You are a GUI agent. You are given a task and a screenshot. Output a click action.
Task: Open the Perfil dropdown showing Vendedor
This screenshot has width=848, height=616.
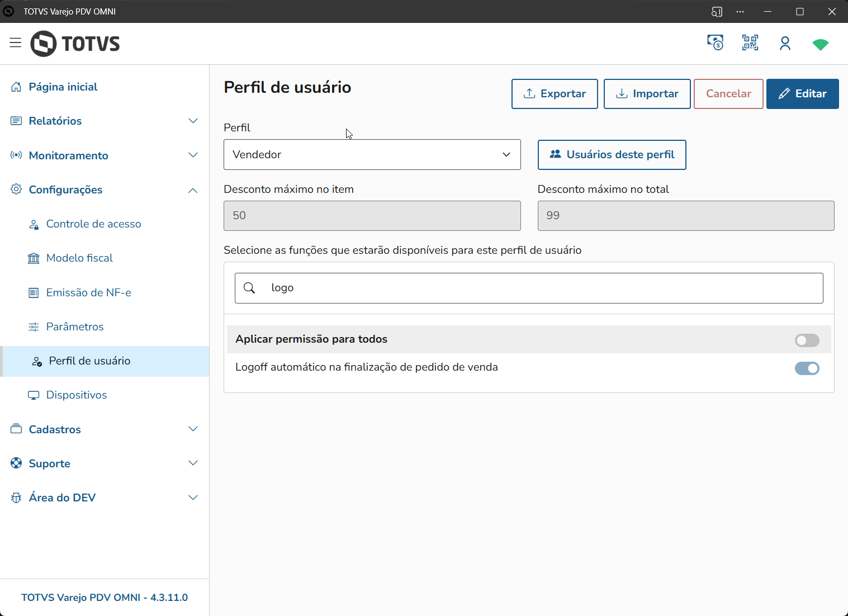click(372, 155)
